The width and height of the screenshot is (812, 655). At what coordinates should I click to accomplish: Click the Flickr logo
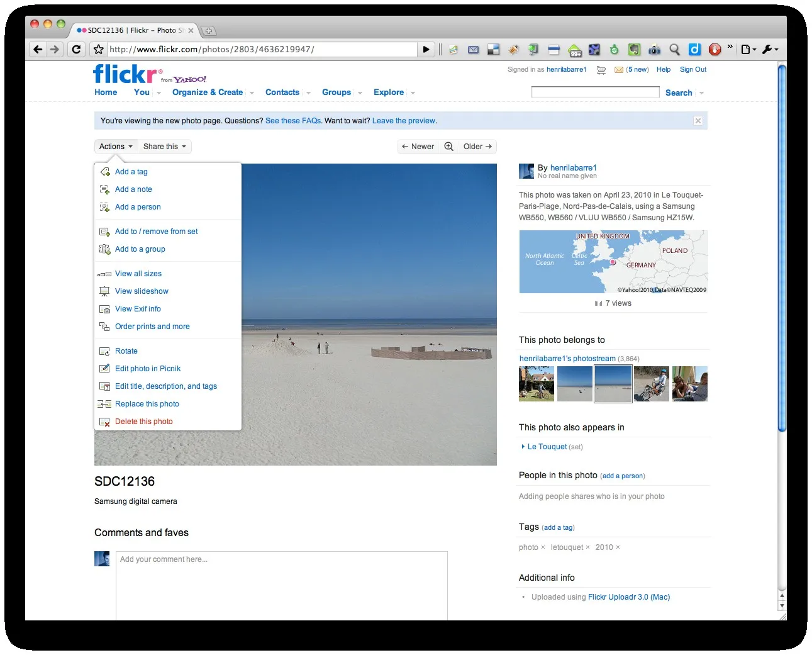click(128, 74)
